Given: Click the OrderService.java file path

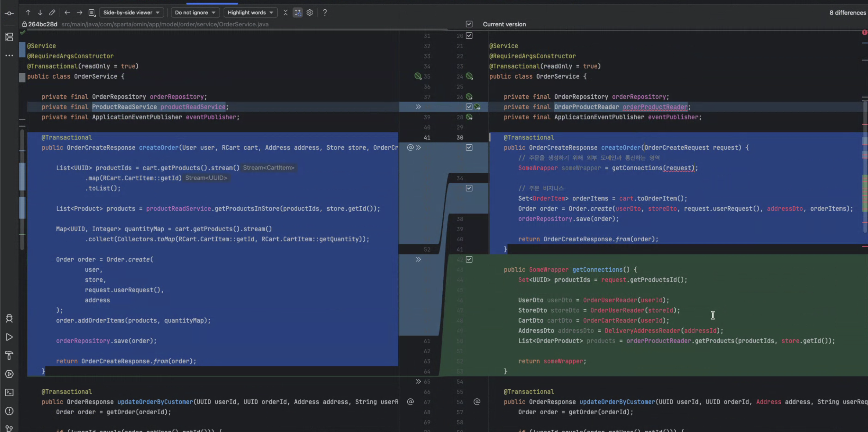Looking at the screenshot, I should pyautogui.click(x=165, y=24).
